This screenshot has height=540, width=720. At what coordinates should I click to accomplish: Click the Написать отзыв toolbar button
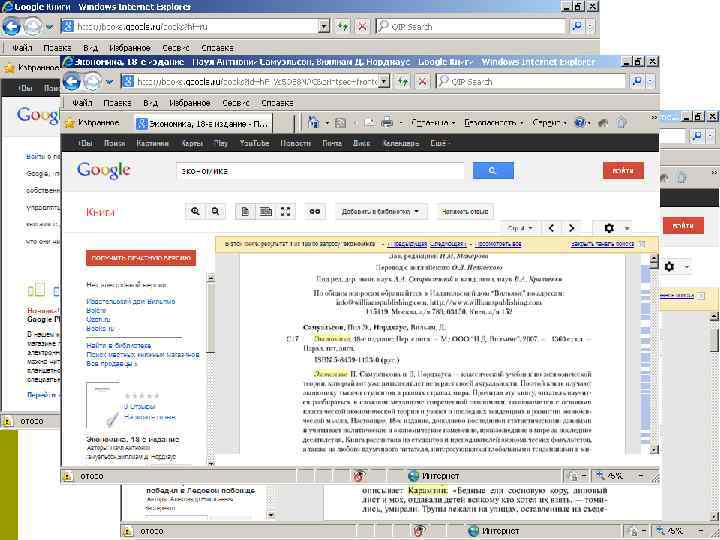pyautogui.click(x=464, y=212)
